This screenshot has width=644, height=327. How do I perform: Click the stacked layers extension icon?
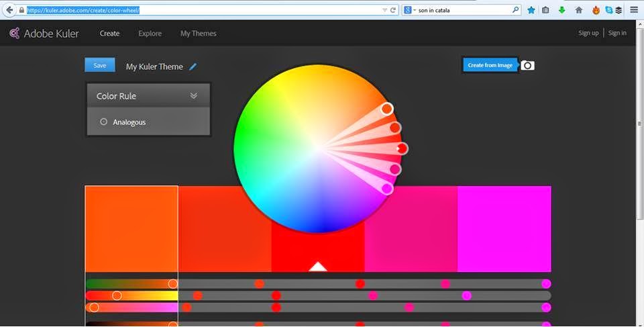tap(619, 10)
